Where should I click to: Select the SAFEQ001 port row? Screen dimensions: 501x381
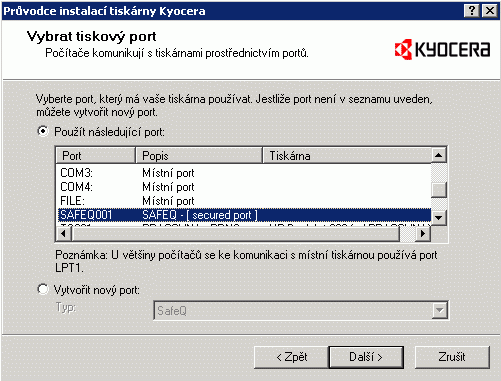click(x=244, y=215)
